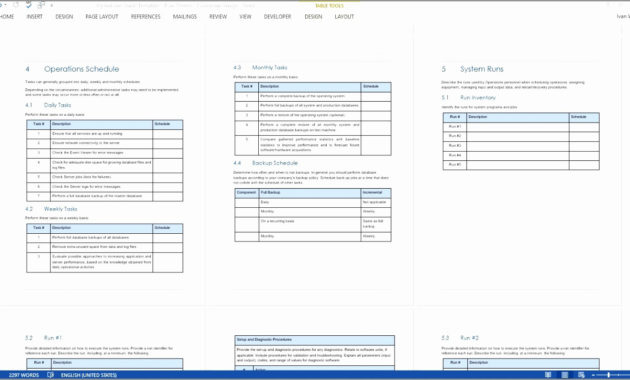Screen dimensions: 630x380
Task: Switch to Web Layout view icon
Action: pos(581,375)
